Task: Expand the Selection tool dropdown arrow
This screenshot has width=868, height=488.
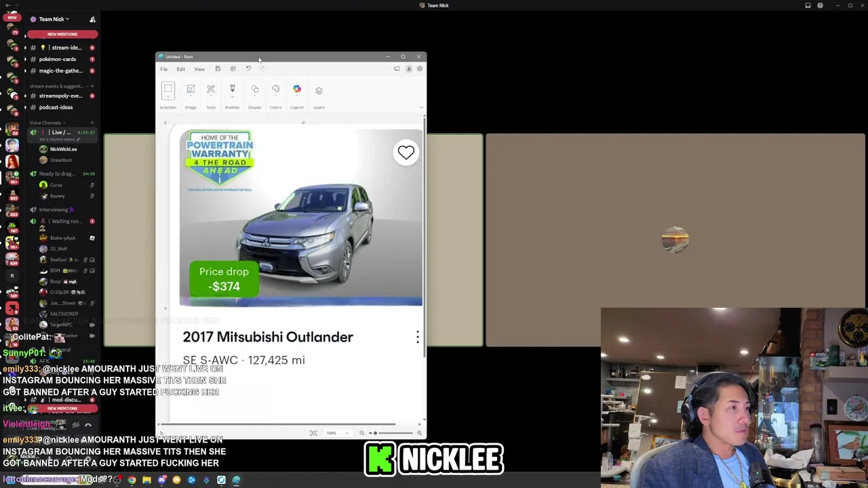Action: pyautogui.click(x=167, y=98)
